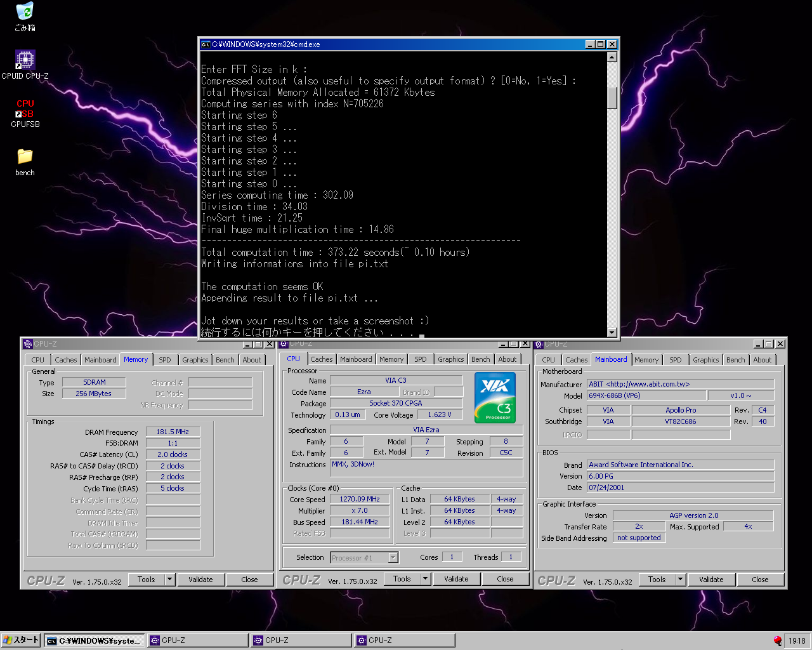Click the Core Speed value 1270.09 MHz
812x650 pixels.
click(x=360, y=499)
